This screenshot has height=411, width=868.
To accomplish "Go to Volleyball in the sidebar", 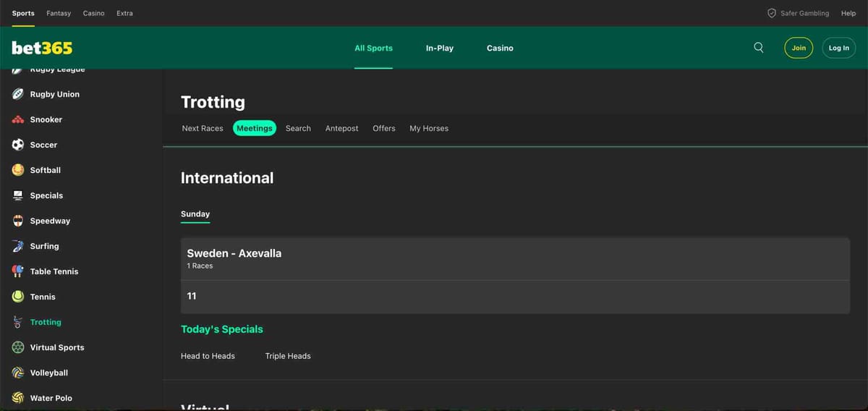I will [49, 373].
